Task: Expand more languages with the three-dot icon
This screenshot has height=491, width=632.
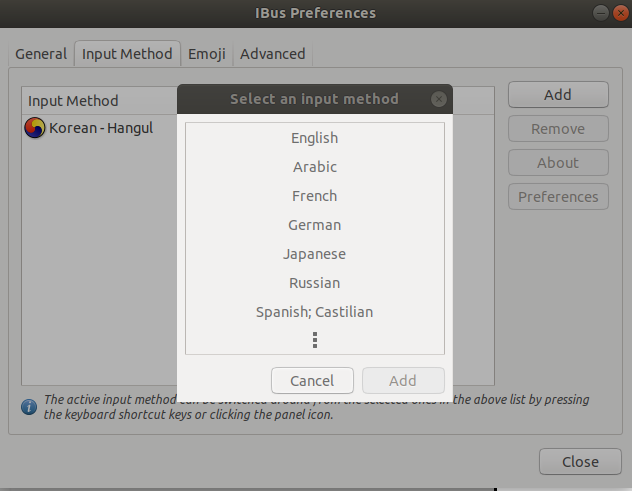Action: point(315,340)
